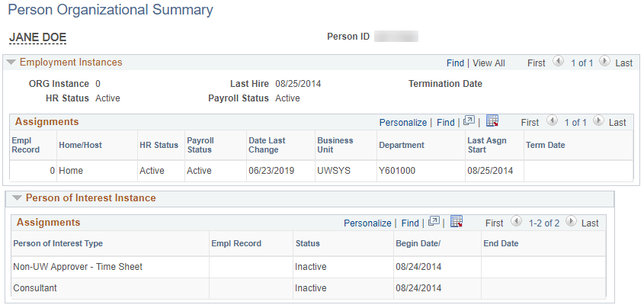Sort by Person of Interest Type column header
The image size is (644, 305).
pyautogui.click(x=58, y=243)
